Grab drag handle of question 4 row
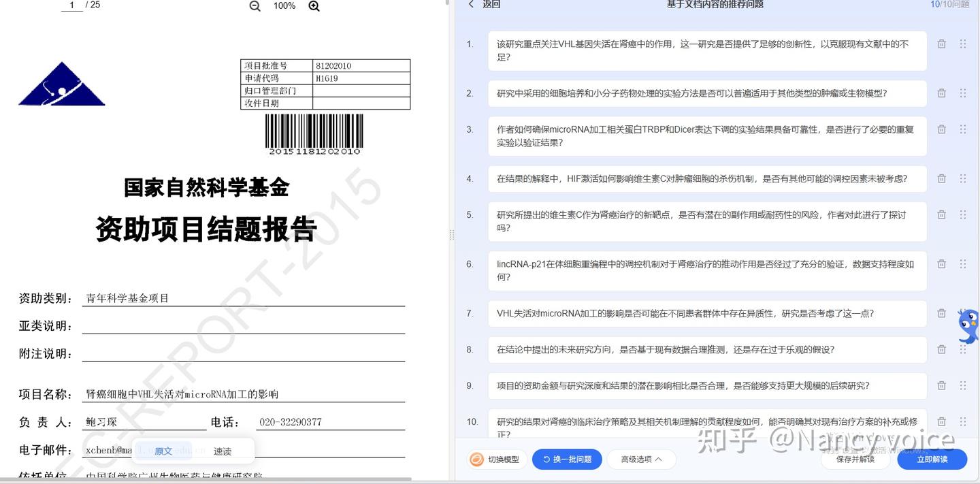The height and width of the screenshot is (484, 980). coord(963,178)
